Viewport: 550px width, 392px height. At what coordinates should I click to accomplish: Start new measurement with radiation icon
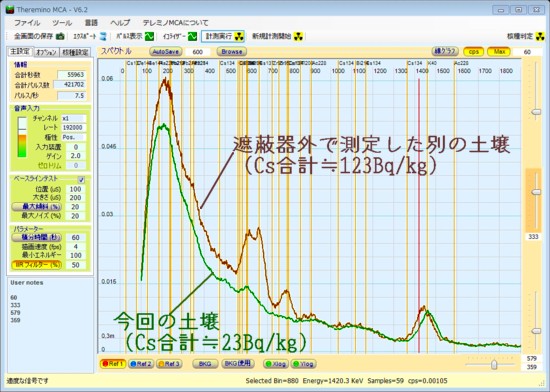(x=298, y=36)
